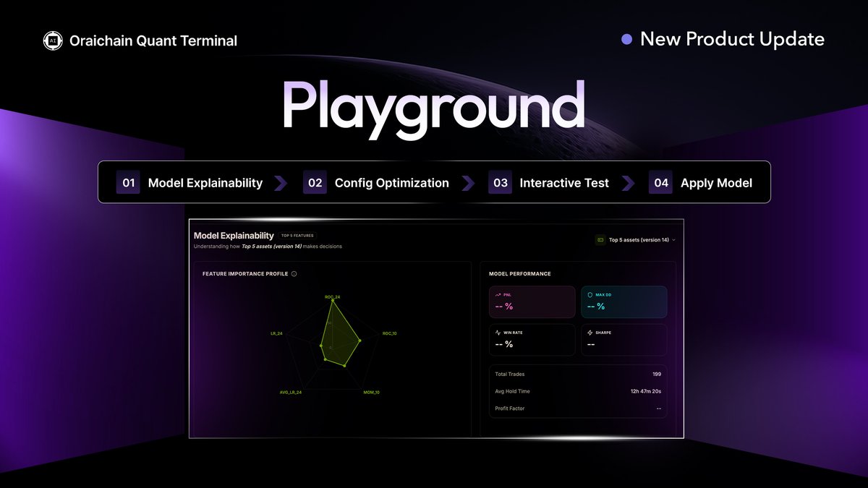Click the WIN RATE metric card
The height and width of the screenshot is (488, 868).
[x=532, y=340]
